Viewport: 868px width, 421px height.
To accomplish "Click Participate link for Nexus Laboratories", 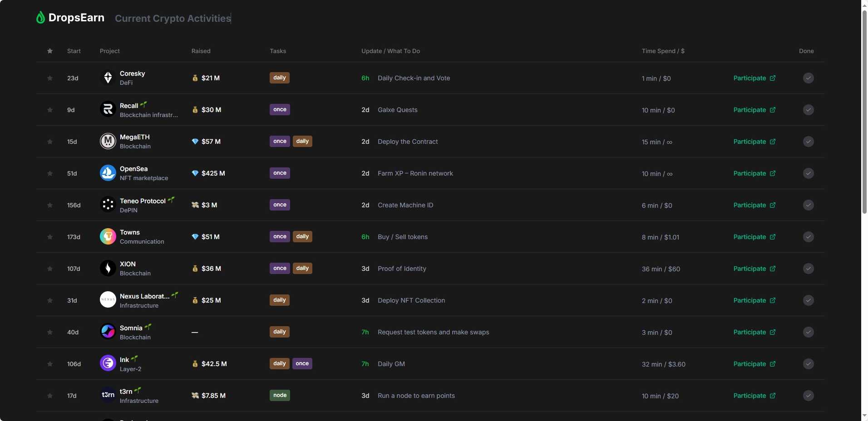I will (750, 300).
